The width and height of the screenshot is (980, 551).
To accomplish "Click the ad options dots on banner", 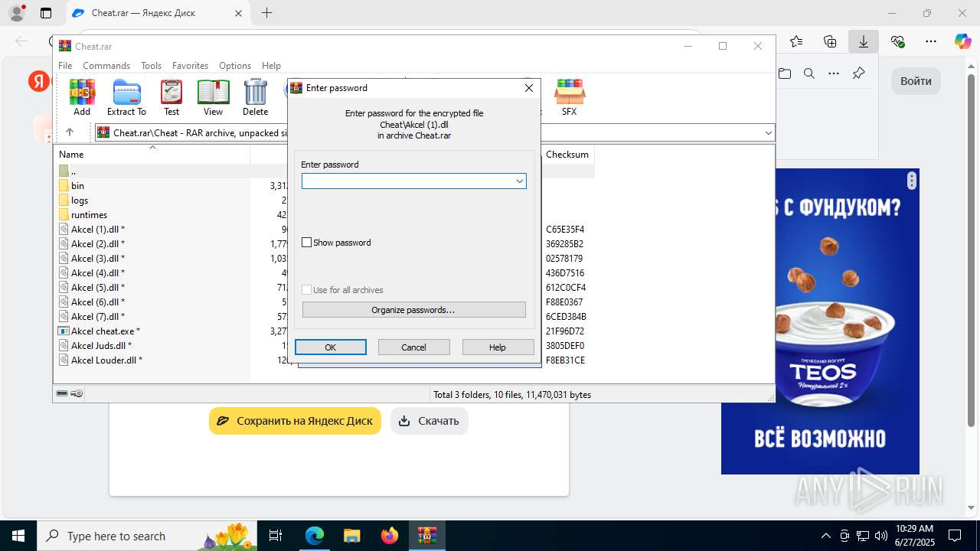I will pyautogui.click(x=911, y=181).
